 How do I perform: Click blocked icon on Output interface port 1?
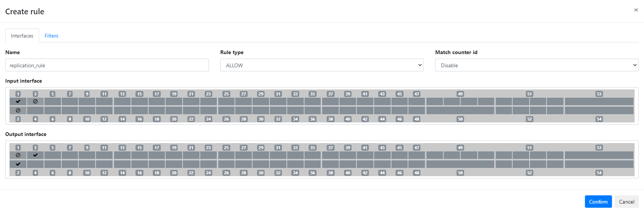point(18,155)
